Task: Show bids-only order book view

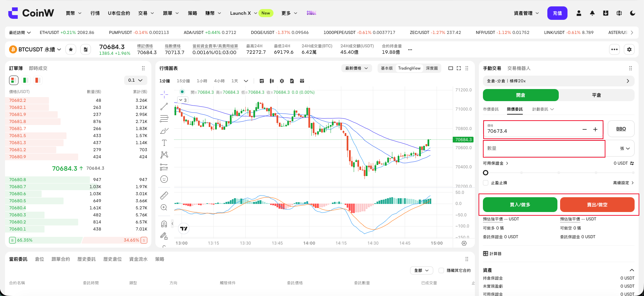Action: pos(25,80)
